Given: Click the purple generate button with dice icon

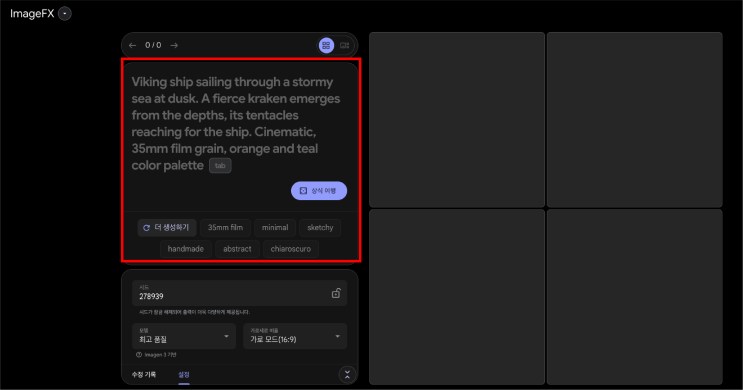Looking at the screenshot, I should tap(319, 190).
